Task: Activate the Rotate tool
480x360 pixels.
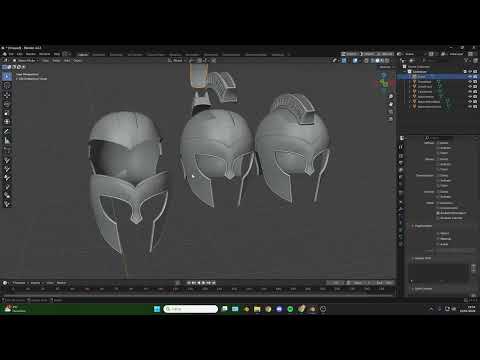Action: tap(7, 104)
